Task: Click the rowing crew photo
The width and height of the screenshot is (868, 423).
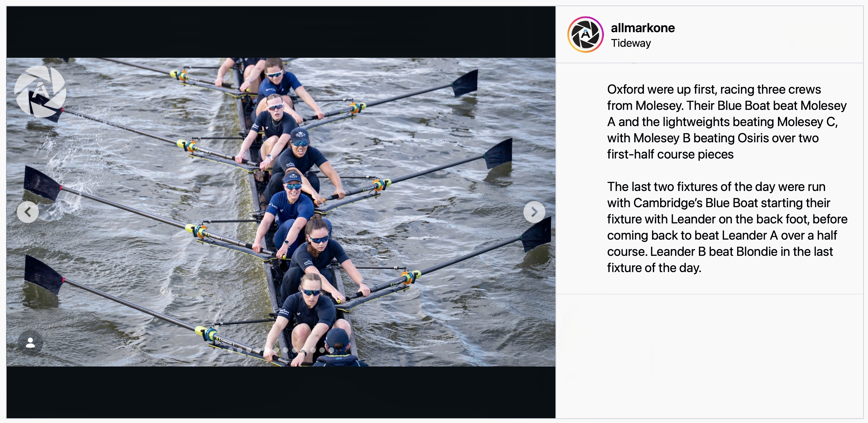Action: coord(281,212)
